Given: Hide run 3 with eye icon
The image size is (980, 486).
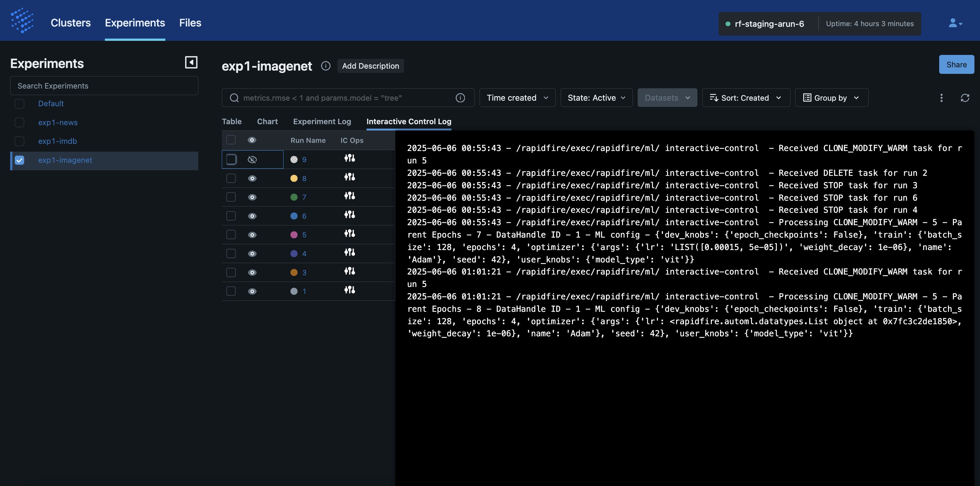Looking at the screenshot, I should [x=252, y=273].
